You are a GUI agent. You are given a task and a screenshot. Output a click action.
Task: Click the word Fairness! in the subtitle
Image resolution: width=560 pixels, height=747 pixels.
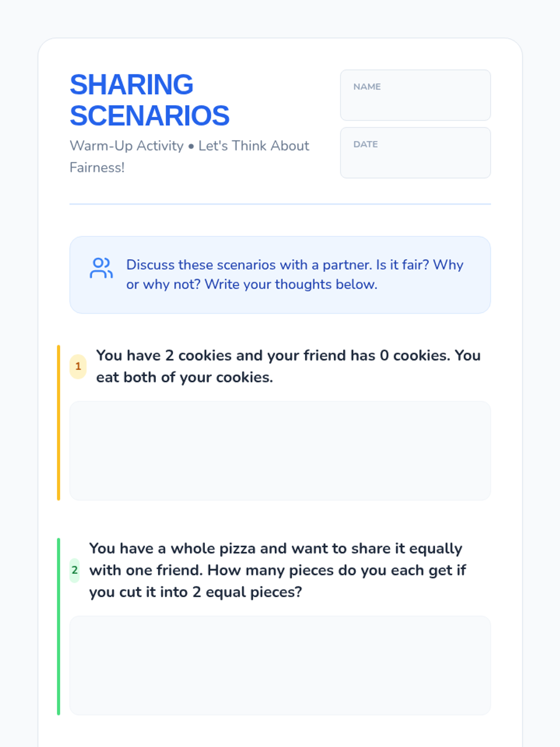97,168
